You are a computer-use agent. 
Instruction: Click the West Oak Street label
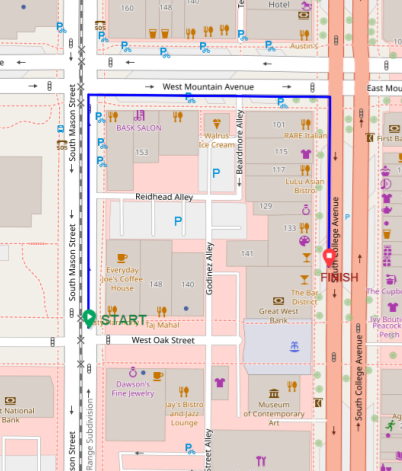[163, 340]
